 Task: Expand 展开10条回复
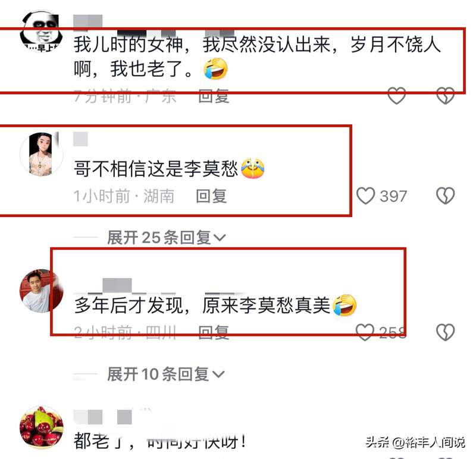point(166,374)
